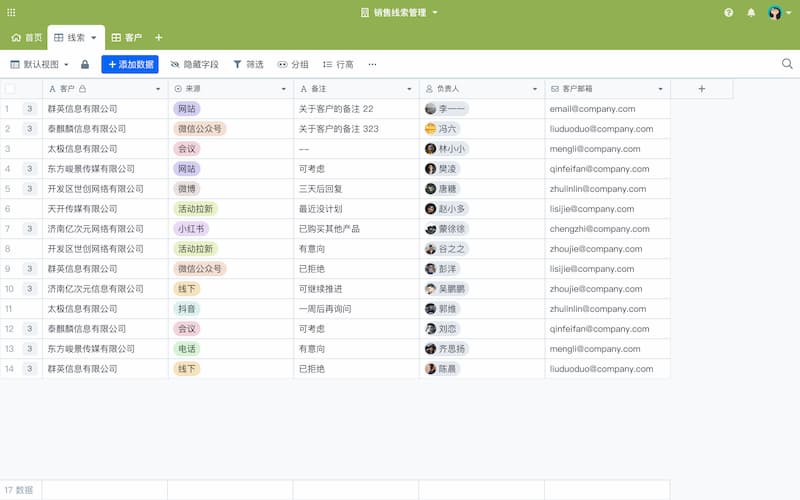Expand the 来源 column header dropdown
Screen dimensions: 800x500
284,89
